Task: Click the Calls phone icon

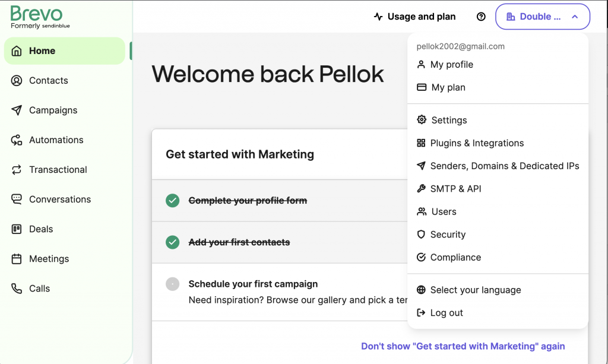Action: point(17,289)
